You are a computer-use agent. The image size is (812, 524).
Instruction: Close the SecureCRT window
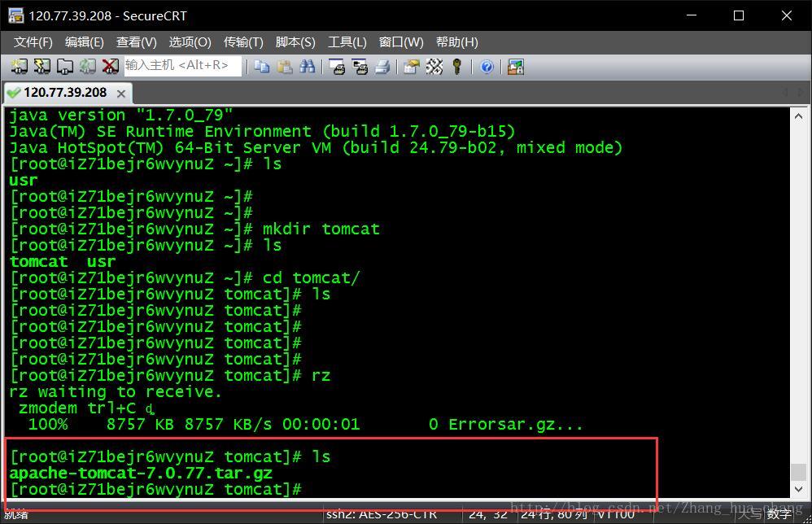click(x=787, y=15)
